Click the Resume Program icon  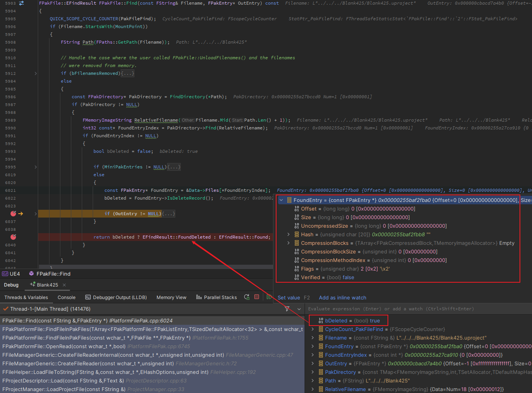(268, 297)
